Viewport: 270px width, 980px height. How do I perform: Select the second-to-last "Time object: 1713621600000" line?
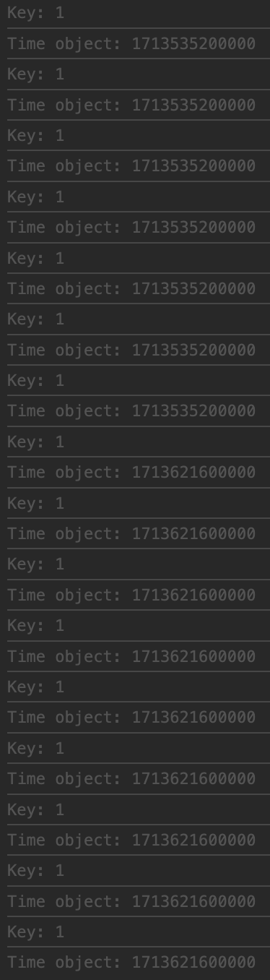[x=131, y=902]
